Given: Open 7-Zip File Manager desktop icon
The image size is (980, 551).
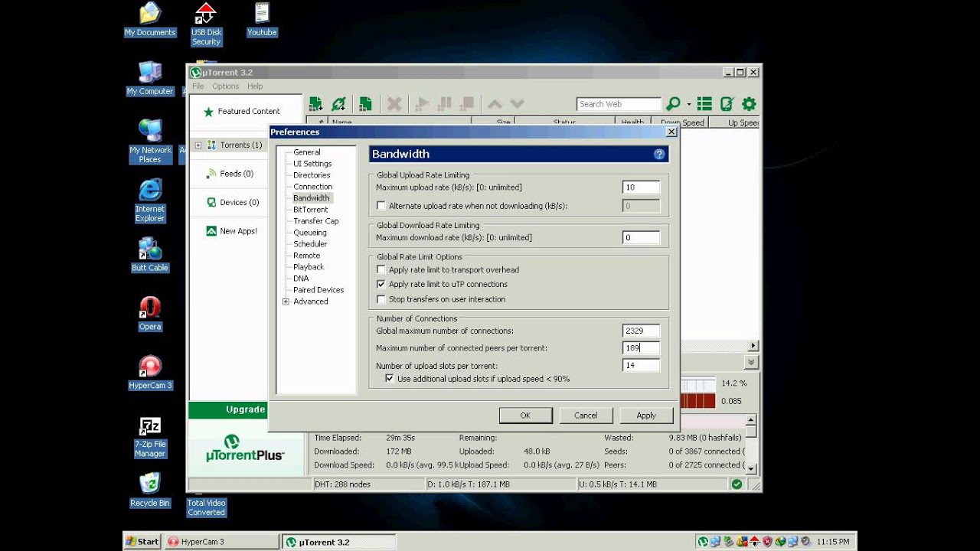Looking at the screenshot, I should tap(150, 437).
